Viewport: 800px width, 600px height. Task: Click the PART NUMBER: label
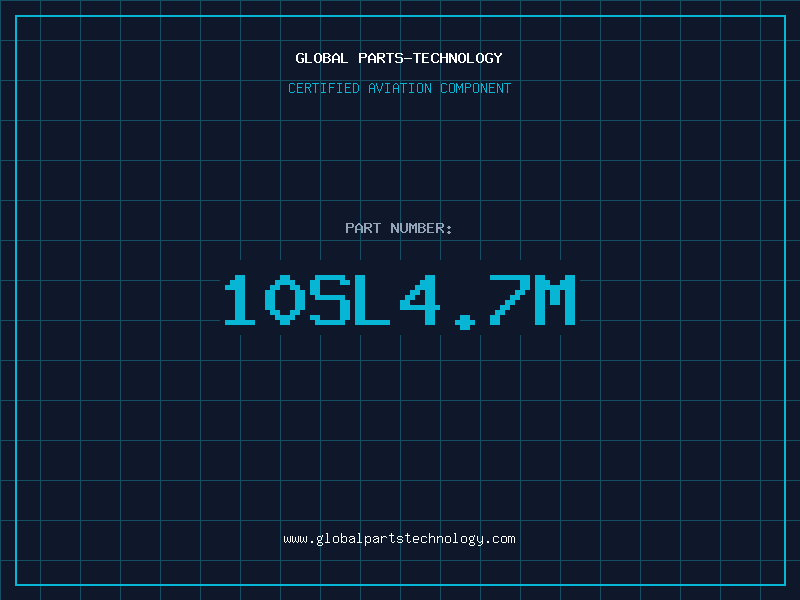(x=399, y=228)
